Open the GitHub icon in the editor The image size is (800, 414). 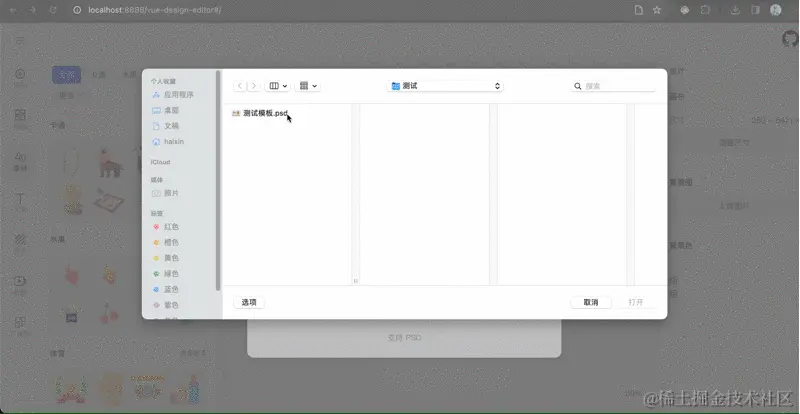(x=790, y=39)
